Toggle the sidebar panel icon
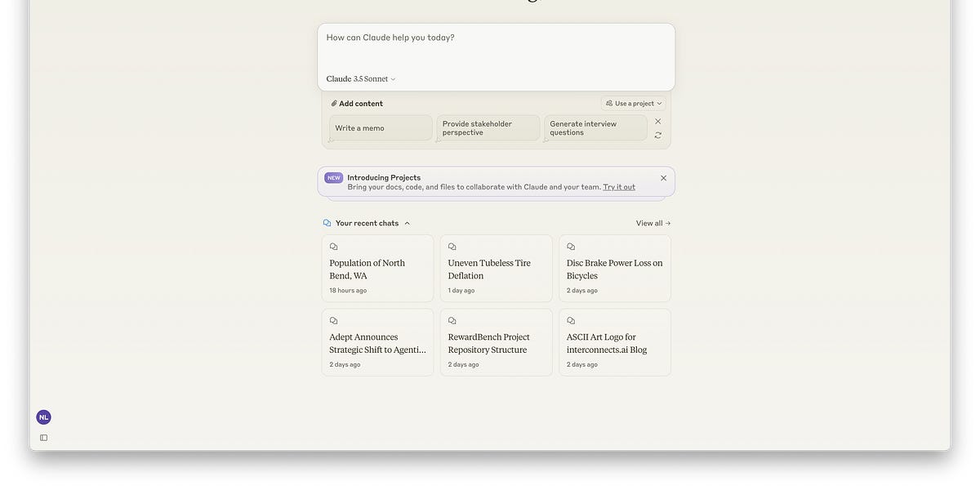Image resolution: width=980 pixels, height=490 pixels. 44,438
